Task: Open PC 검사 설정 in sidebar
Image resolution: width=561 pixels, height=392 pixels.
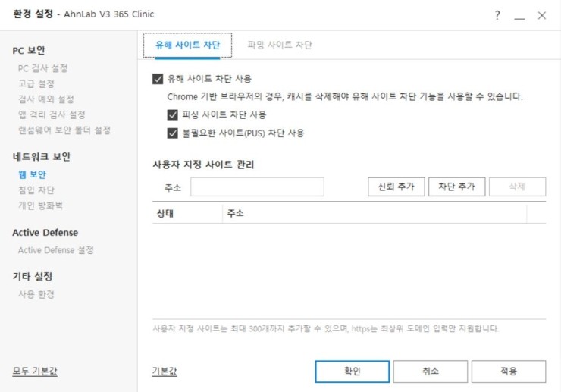Action: [42, 68]
